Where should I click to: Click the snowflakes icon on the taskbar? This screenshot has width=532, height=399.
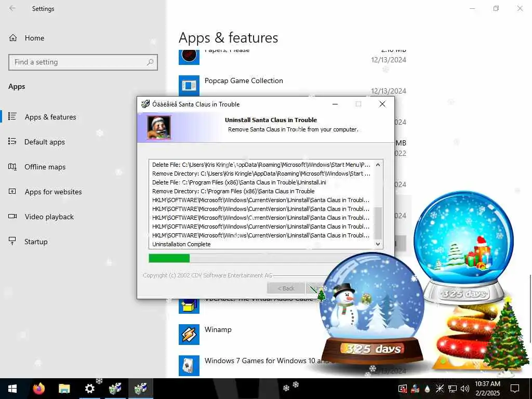coord(291,386)
